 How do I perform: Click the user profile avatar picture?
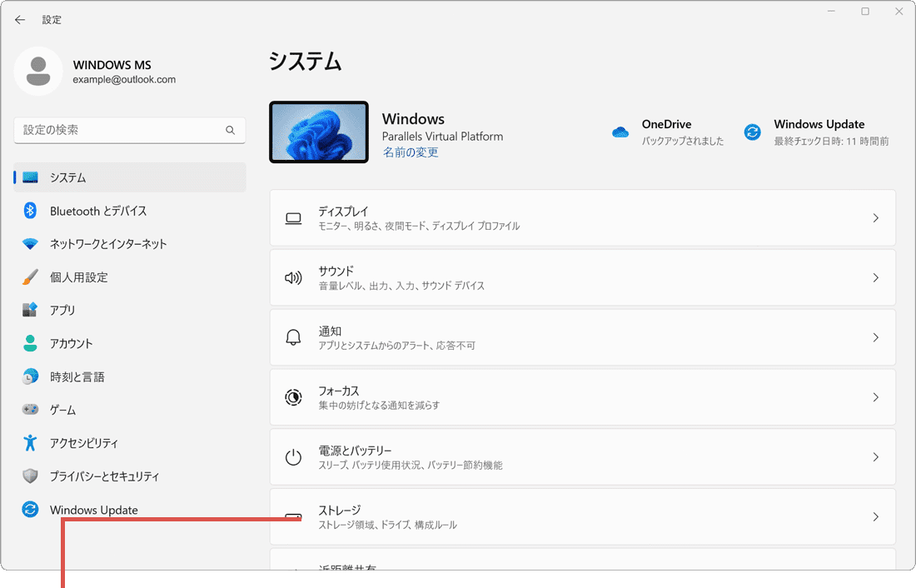pyautogui.click(x=39, y=72)
